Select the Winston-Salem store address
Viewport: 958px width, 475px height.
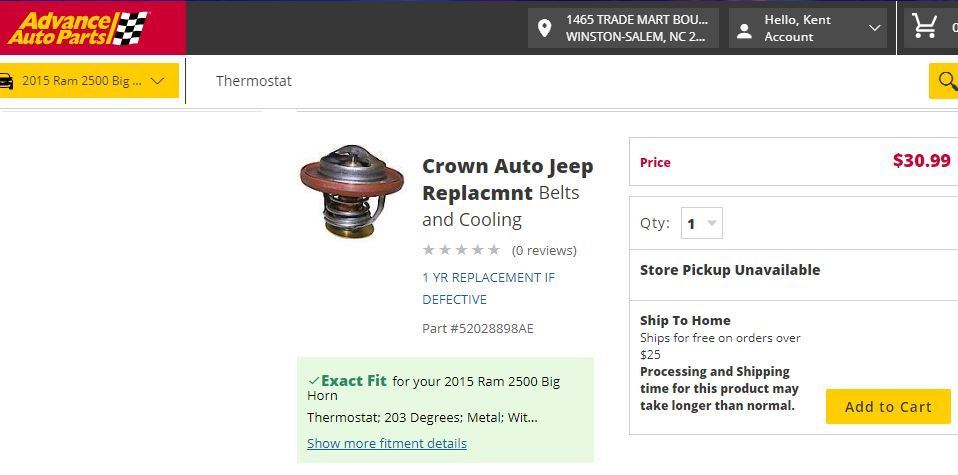[636, 28]
